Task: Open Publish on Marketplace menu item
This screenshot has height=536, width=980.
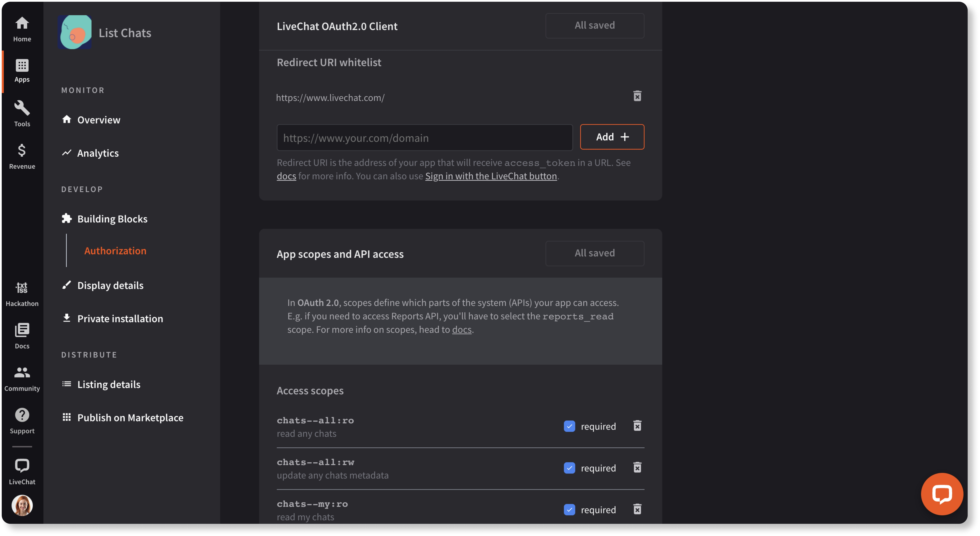Action: pos(122,418)
